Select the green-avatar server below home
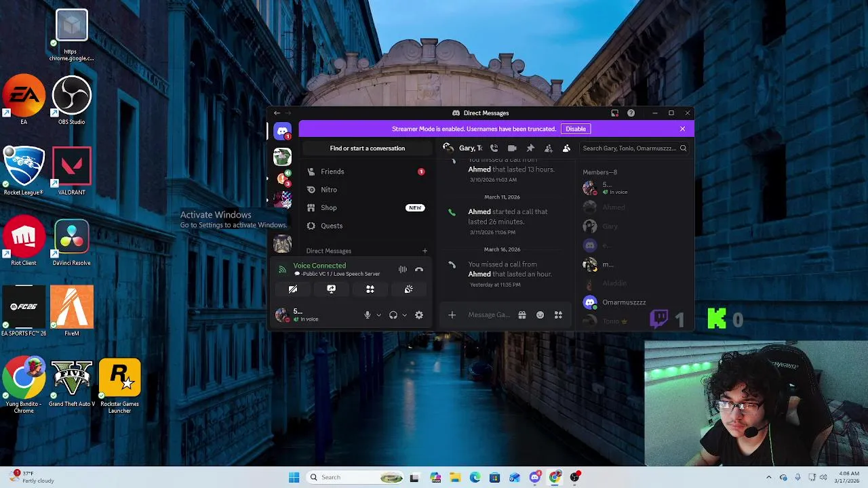 (x=282, y=157)
